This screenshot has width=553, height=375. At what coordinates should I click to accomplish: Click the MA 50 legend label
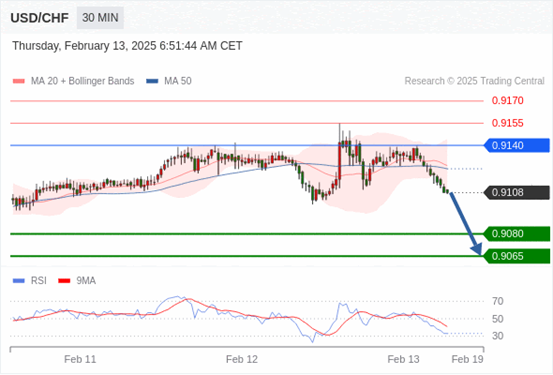click(178, 81)
